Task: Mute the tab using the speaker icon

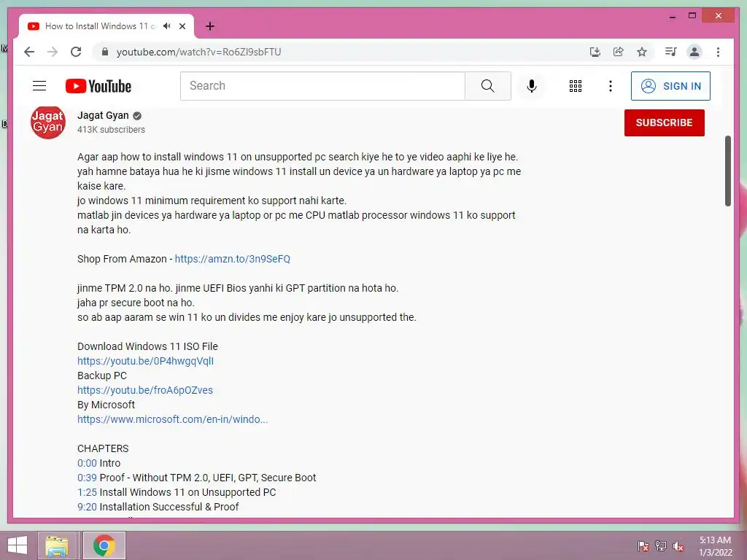Action: pyautogui.click(x=166, y=26)
